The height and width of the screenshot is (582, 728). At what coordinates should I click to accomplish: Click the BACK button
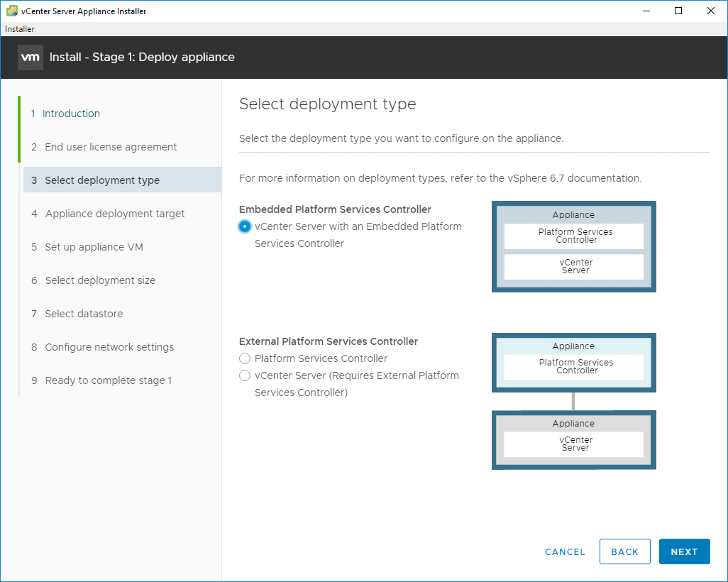(x=625, y=551)
